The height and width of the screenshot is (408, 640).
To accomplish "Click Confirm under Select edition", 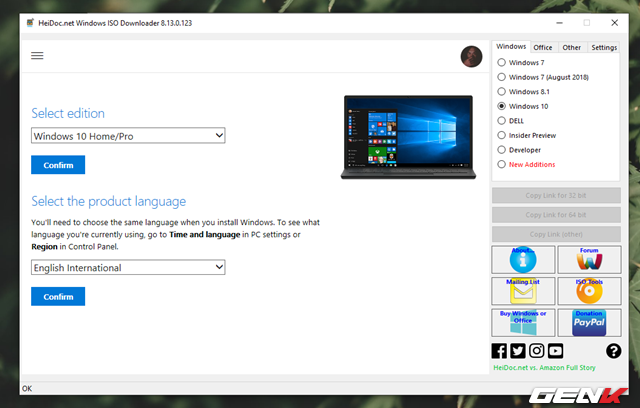I will coord(58,165).
